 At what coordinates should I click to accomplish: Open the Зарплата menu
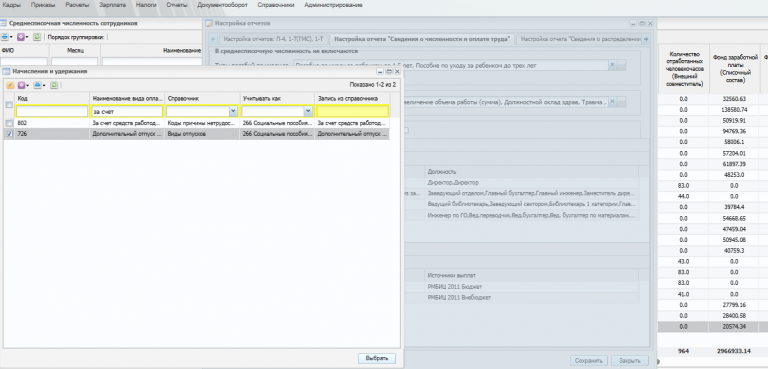(112, 5)
